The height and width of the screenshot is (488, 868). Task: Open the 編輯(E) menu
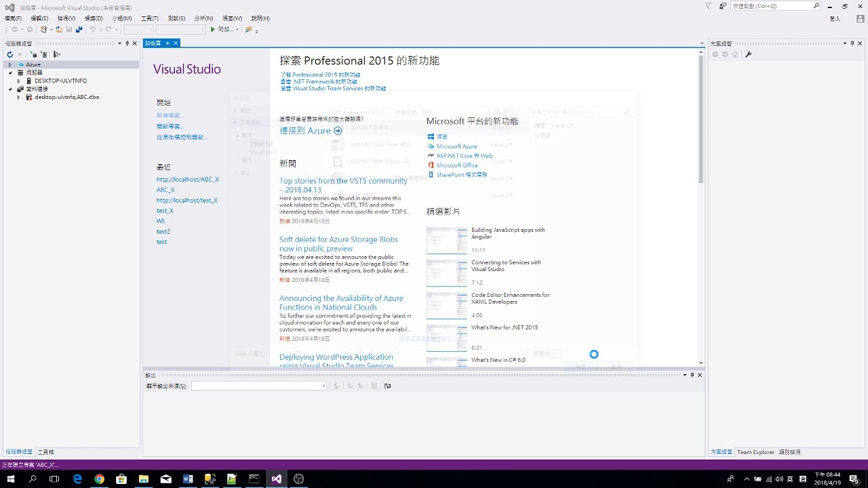click(x=39, y=18)
